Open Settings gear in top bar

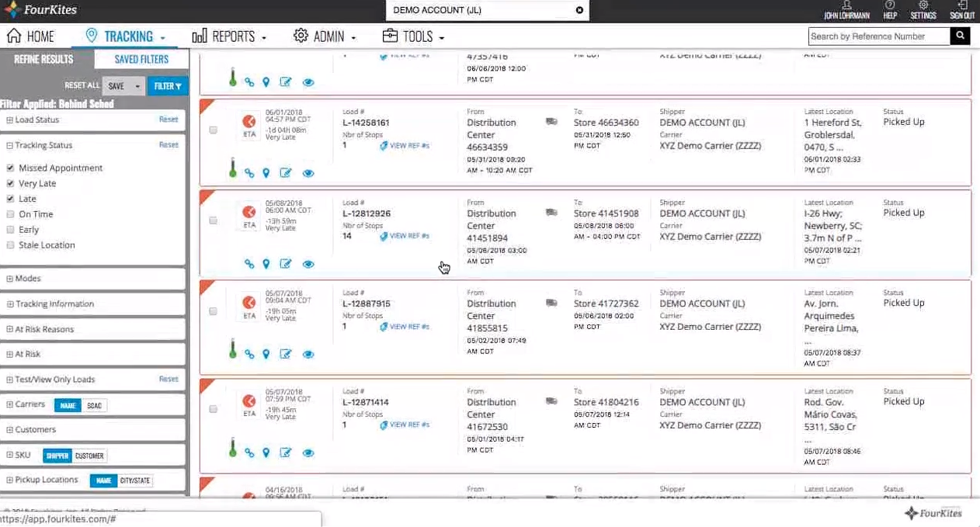pyautogui.click(x=923, y=10)
